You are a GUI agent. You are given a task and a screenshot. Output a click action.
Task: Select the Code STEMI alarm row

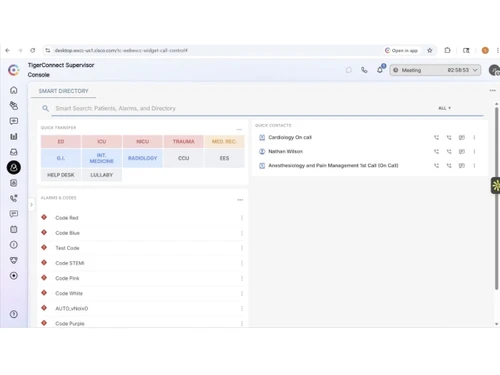(x=142, y=263)
